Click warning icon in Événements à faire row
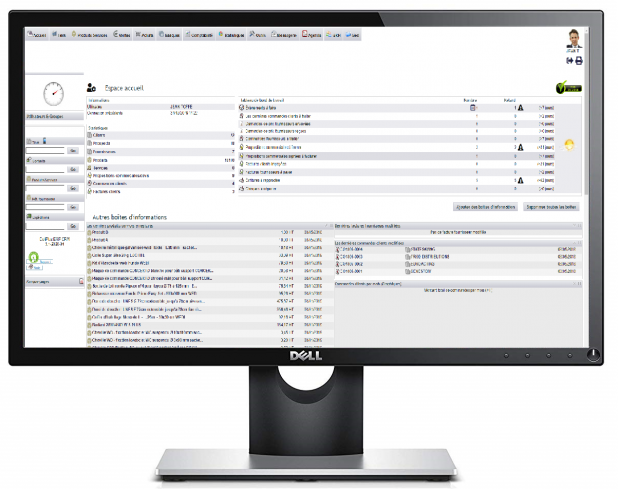Viewport: 618px width, 489px height. pos(521,108)
